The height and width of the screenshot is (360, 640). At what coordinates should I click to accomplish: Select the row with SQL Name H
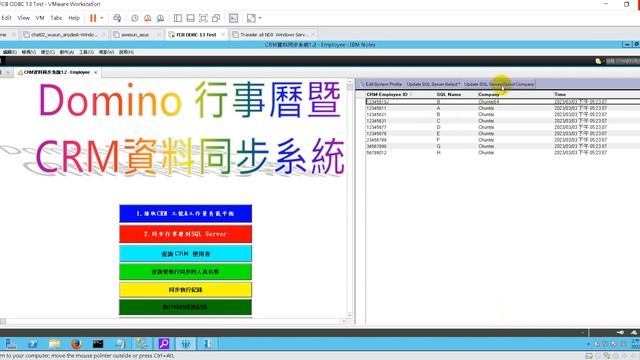[503, 153]
